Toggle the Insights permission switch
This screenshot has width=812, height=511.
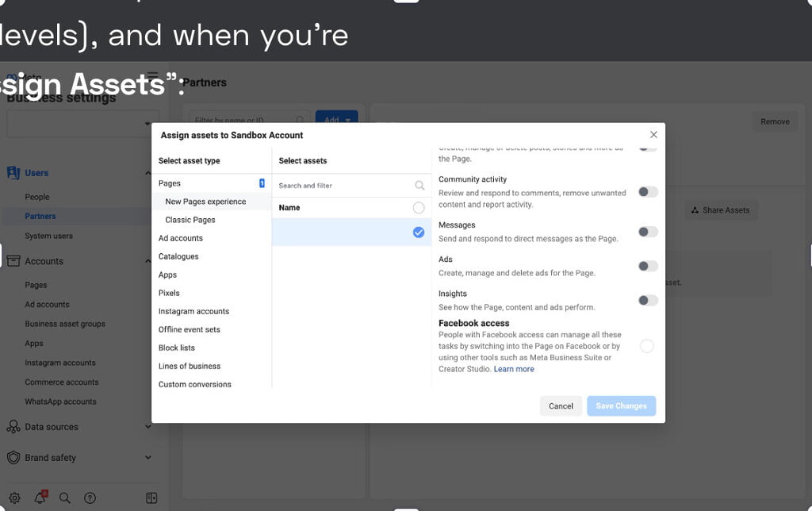pos(648,300)
